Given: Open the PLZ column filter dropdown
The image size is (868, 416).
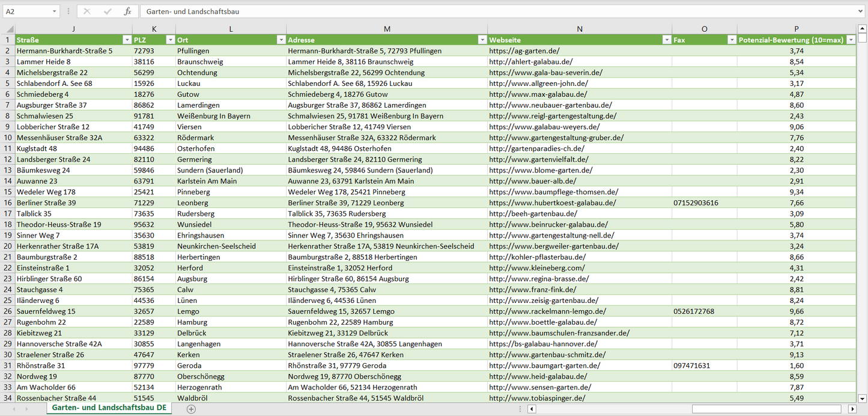Looking at the screenshot, I should (169, 40).
